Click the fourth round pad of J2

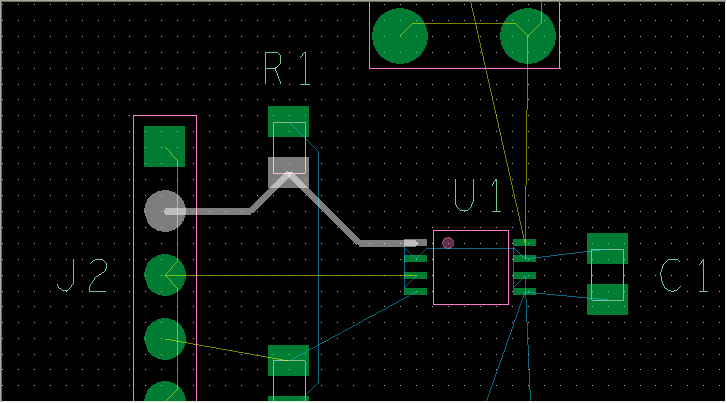click(x=164, y=339)
